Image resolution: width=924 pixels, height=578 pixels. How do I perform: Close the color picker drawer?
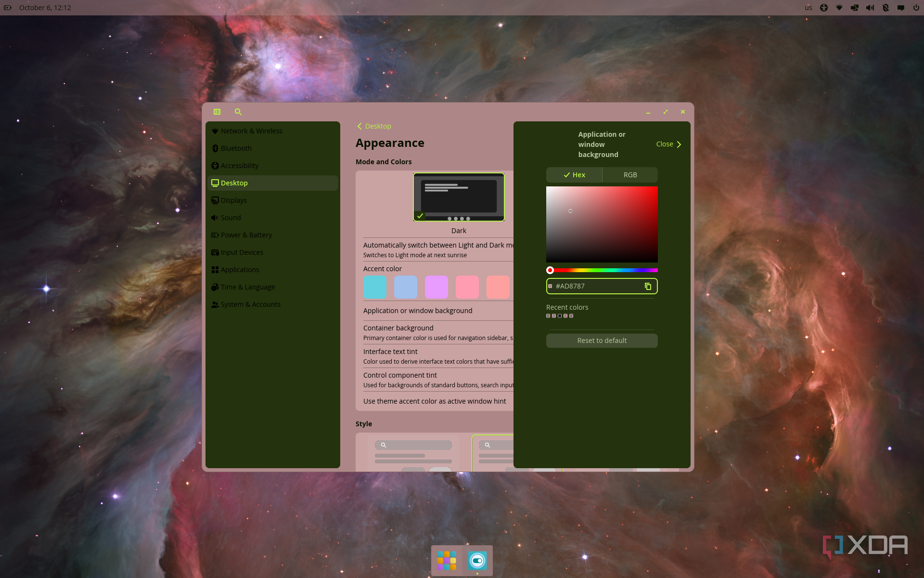[668, 144]
